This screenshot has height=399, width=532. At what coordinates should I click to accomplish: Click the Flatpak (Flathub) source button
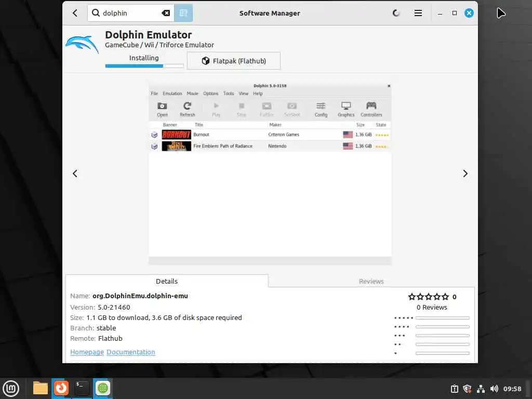coord(234,61)
